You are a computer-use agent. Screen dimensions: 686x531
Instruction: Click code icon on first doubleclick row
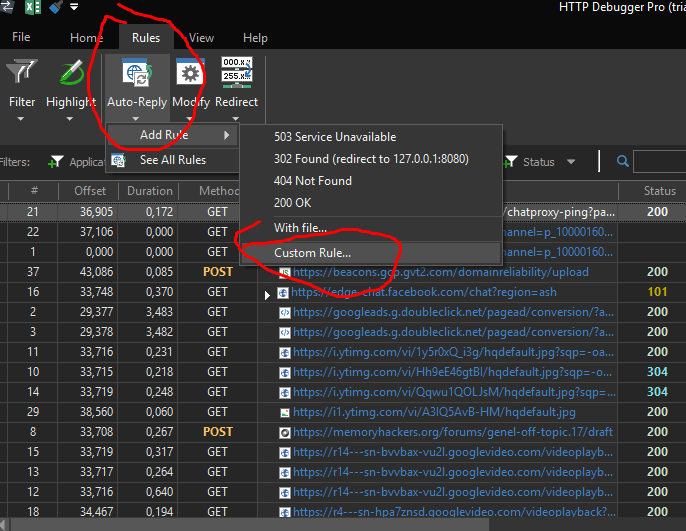pos(285,313)
